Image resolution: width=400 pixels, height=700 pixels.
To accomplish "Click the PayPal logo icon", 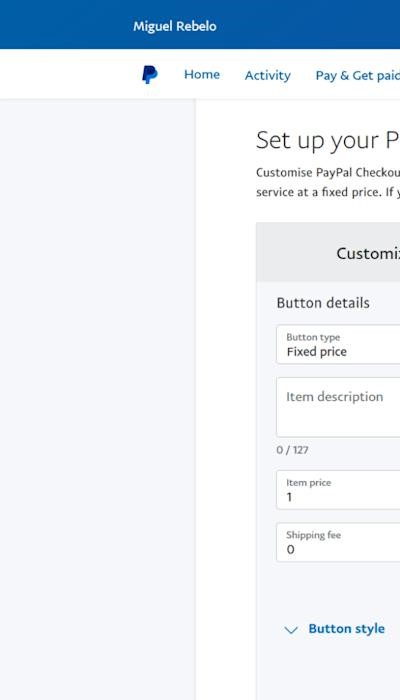I will pos(150,75).
